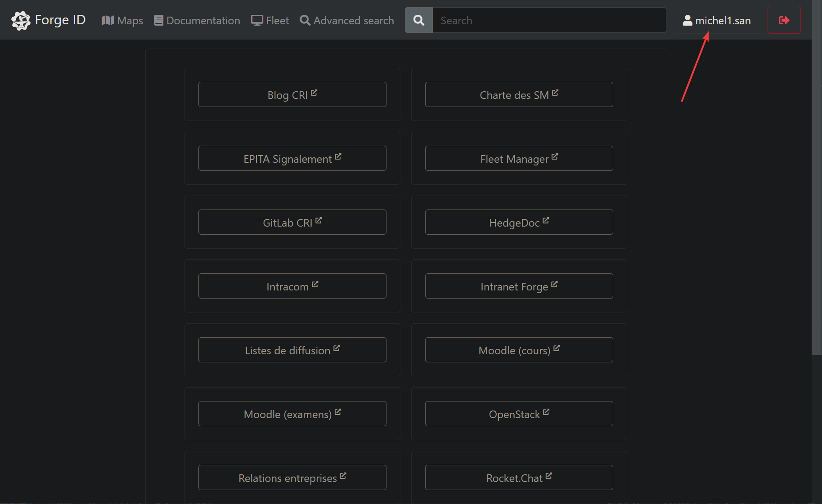
Task: Click the Fleet monitor icon
Action: [257, 20]
